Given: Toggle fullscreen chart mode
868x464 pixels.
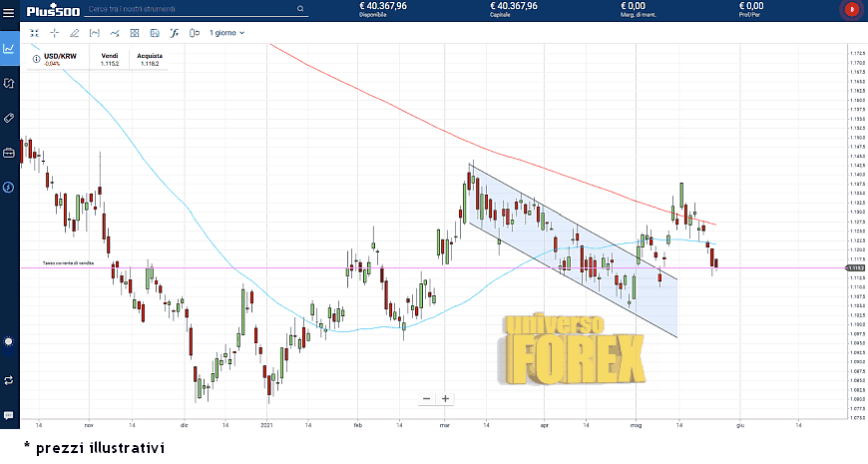Looking at the screenshot, I should pos(34,33).
